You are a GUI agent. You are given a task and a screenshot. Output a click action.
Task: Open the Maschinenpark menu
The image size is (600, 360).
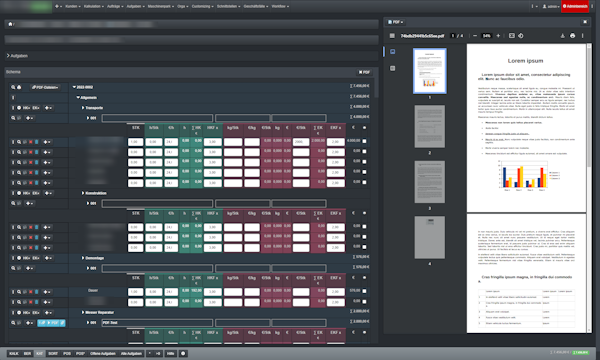pos(161,7)
